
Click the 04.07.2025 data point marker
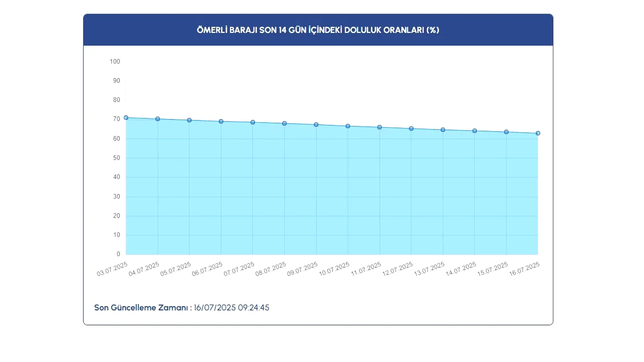click(x=158, y=119)
